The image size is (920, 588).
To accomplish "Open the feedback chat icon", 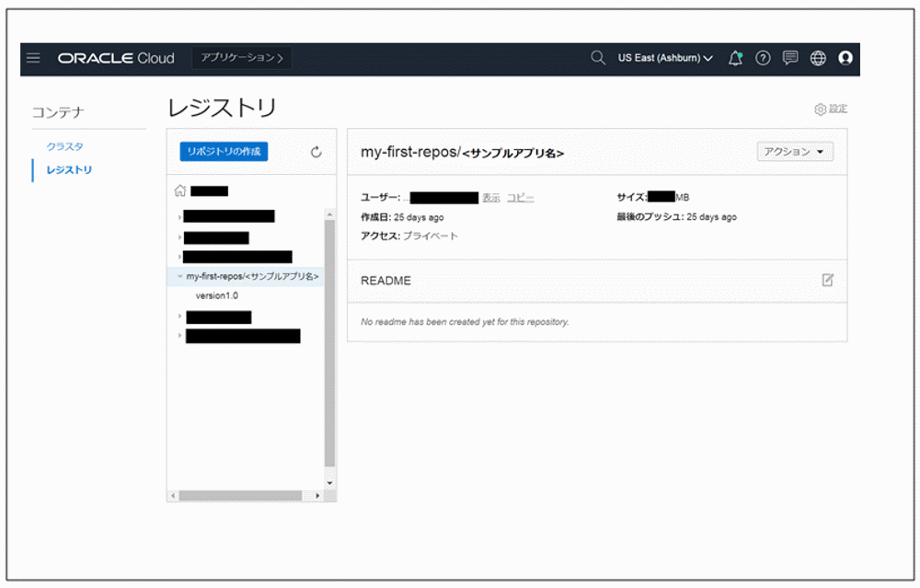I will pyautogui.click(x=789, y=58).
